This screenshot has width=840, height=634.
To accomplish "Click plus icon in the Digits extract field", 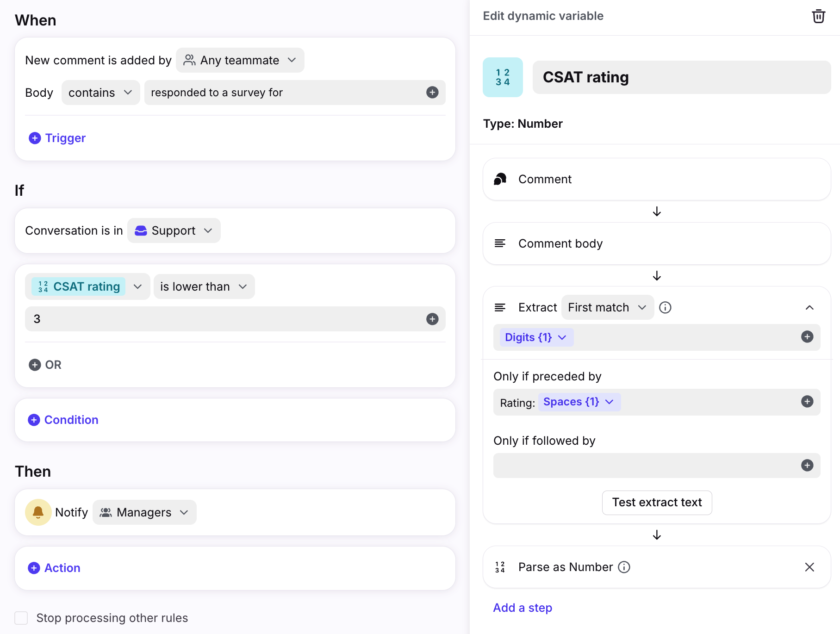I will pos(807,337).
